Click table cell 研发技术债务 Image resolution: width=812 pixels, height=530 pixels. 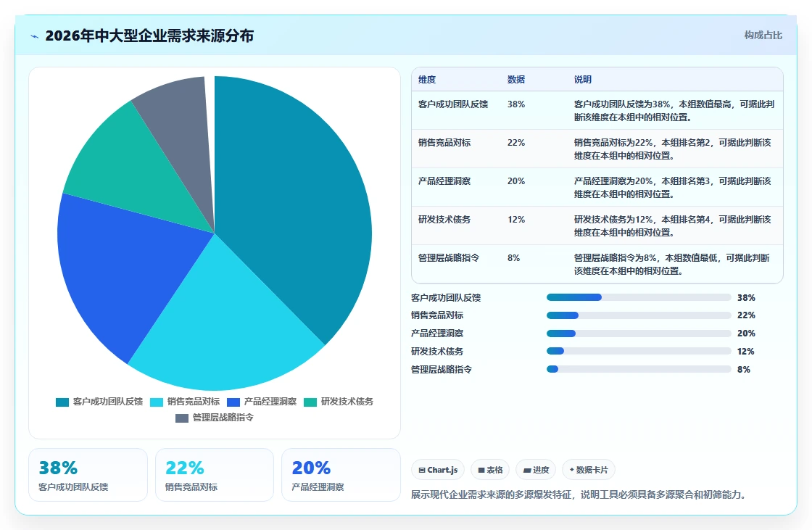[444, 219]
